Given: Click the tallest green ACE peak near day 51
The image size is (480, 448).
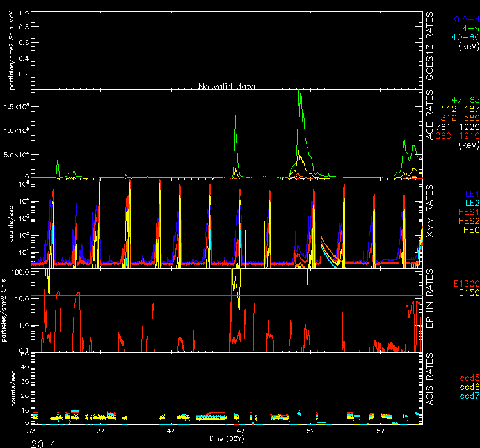Looking at the screenshot, I should click(x=300, y=92).
